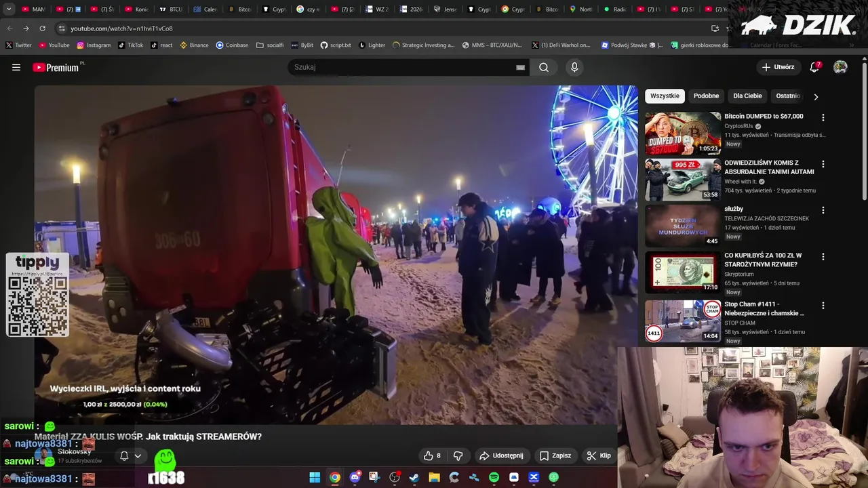The width and height of the screenshot is (868, 488).
Task: Open the Windows Start button
Action: [315, 477]
